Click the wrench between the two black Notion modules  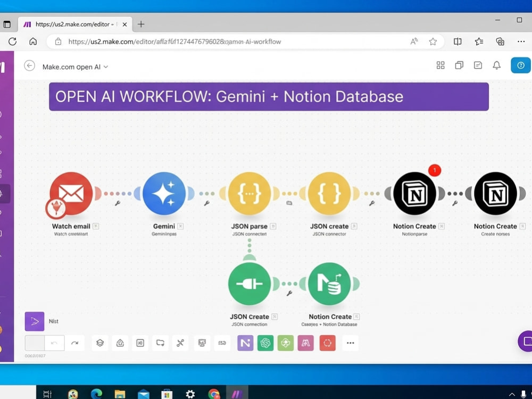[x=455, y=203]
